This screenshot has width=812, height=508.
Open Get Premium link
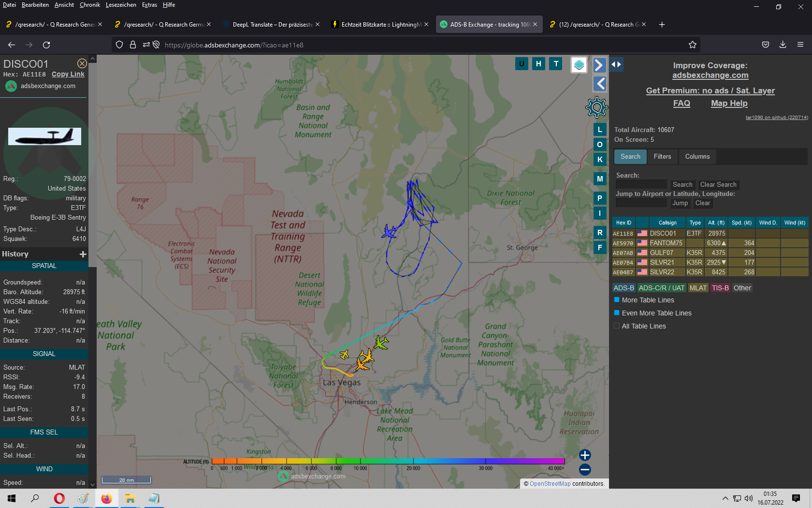pos(710,90)
